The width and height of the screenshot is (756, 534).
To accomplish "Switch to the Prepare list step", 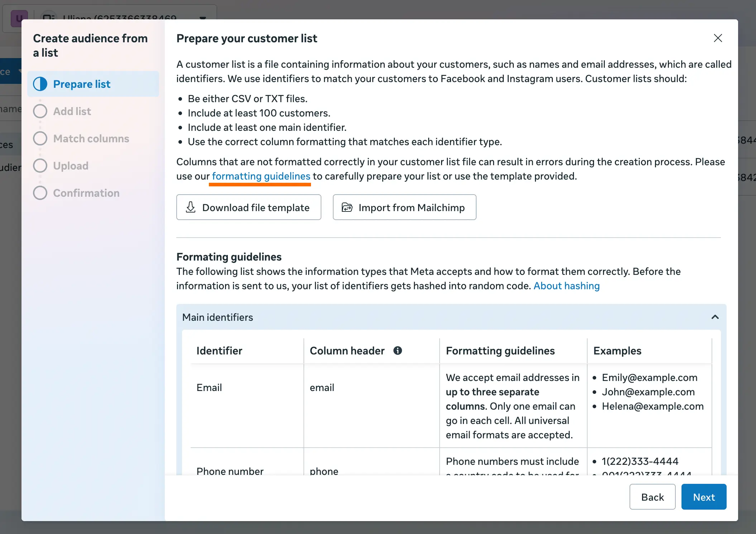I will point(82,84).
